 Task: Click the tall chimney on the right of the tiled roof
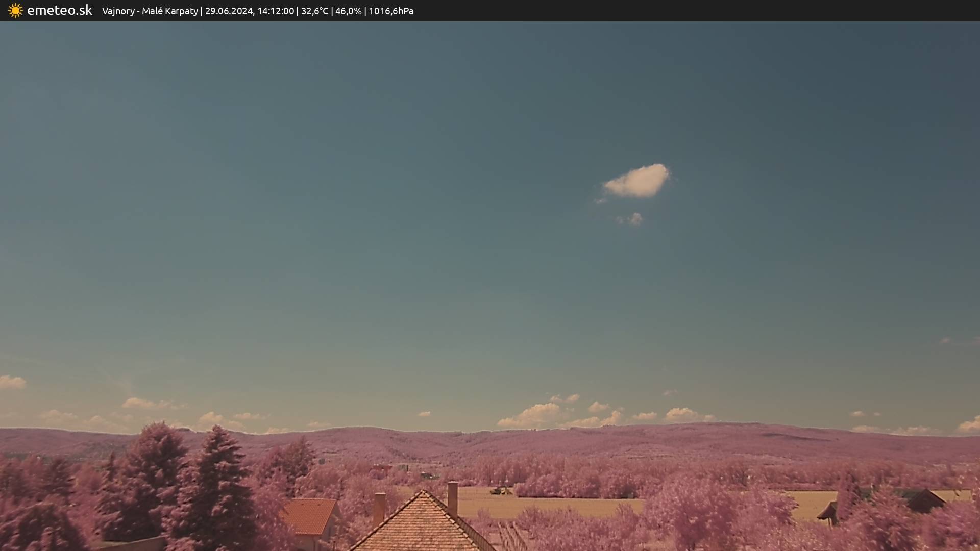(453, 497)
